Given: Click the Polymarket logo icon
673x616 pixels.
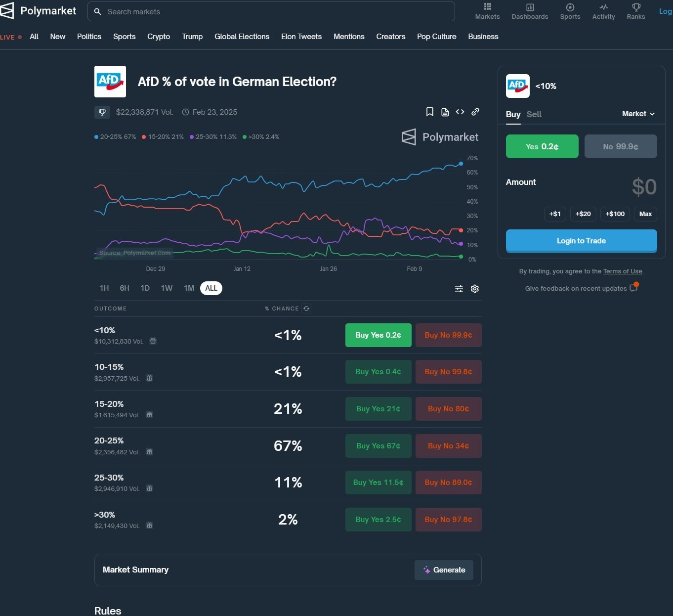Looking at the screenshot, I should [7, 11].
